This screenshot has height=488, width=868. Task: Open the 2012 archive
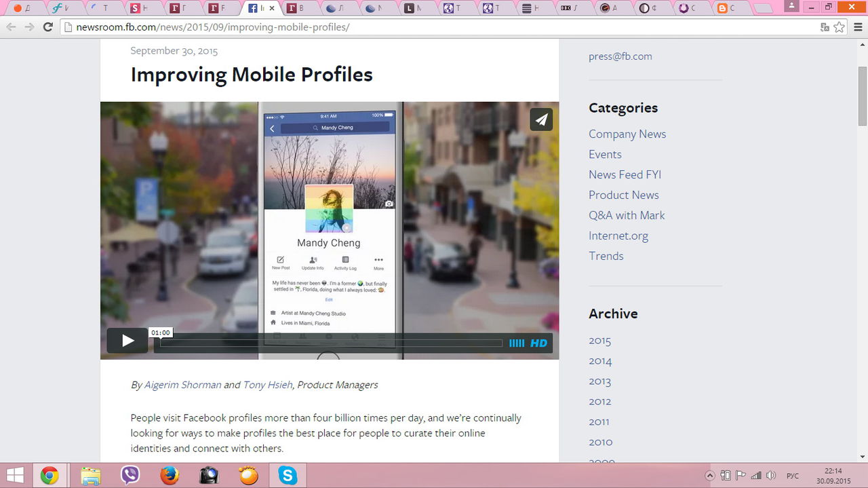click(600, 401)
